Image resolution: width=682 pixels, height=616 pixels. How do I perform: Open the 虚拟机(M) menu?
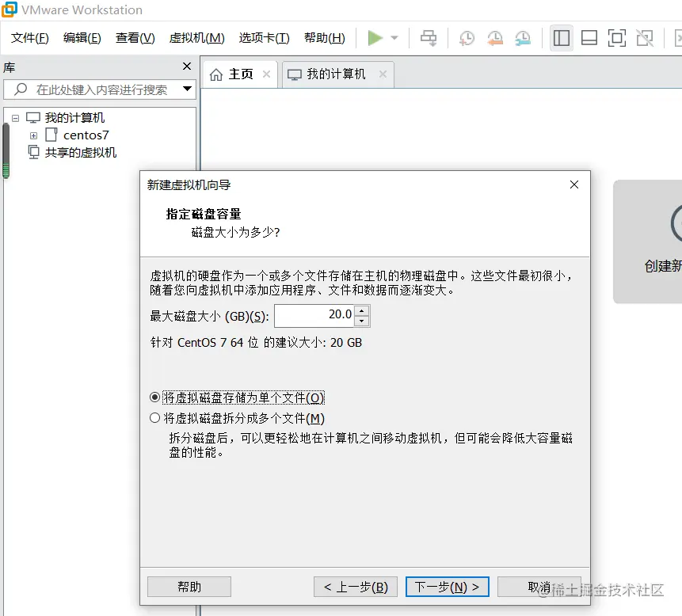[196, 38]
